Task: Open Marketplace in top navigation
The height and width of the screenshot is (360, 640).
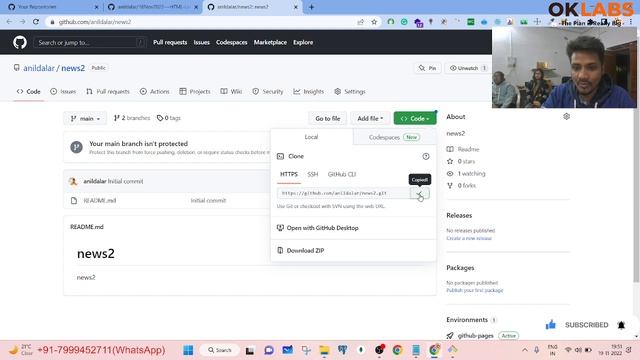Action: point(270,42)
